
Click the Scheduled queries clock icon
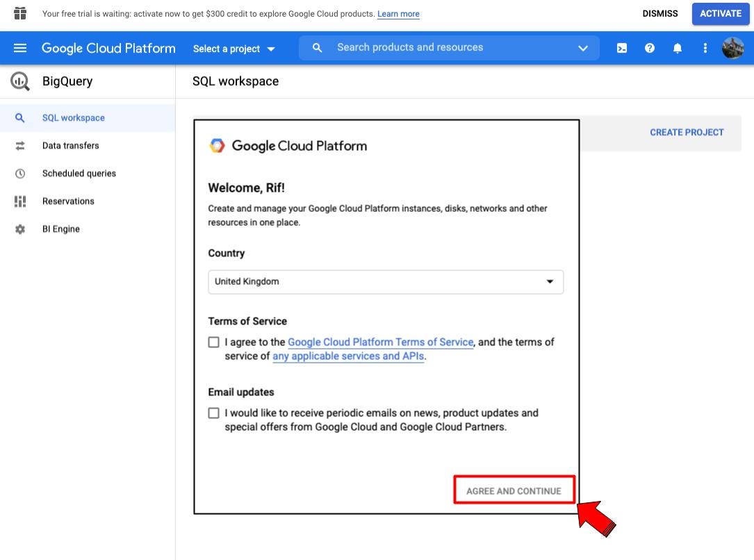tap(19, 174)
